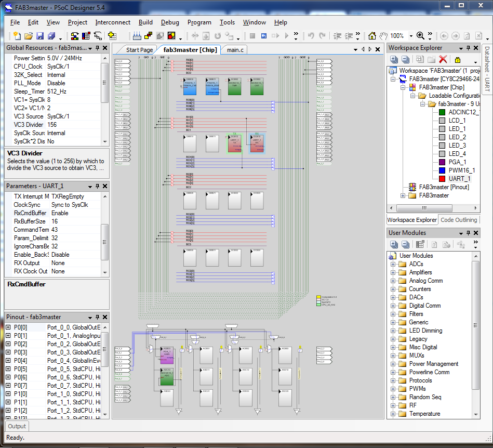Switch to the Code Outlining tab

click(458, 220)
